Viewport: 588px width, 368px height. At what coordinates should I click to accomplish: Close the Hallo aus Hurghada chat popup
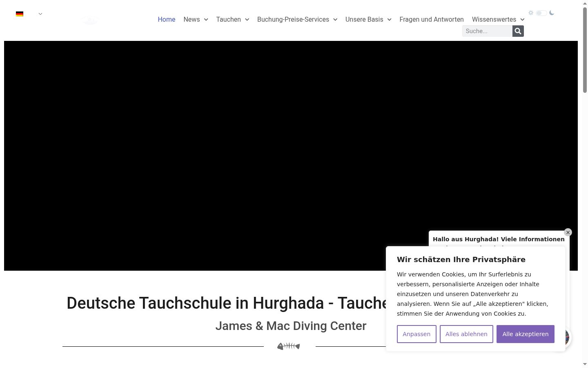click(x=568, y=232)
